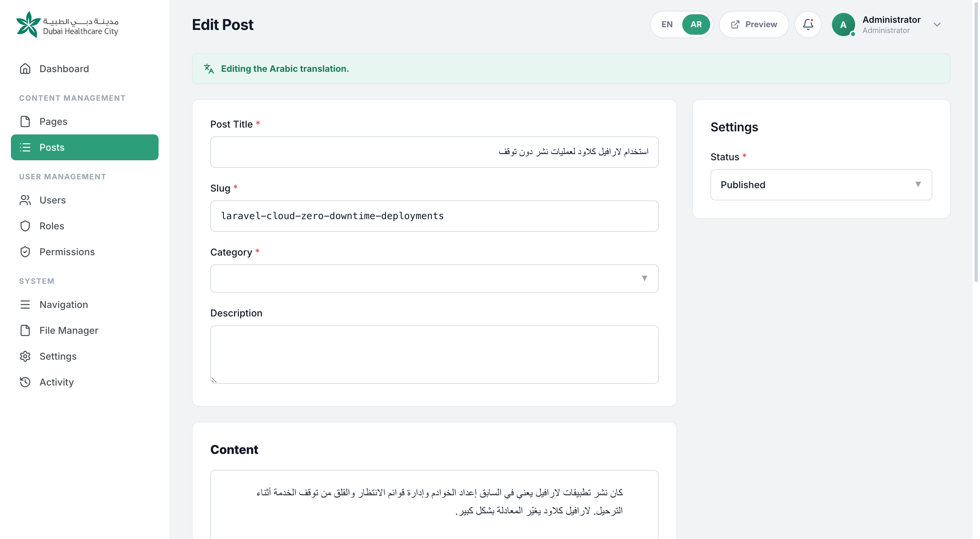Open Permissions menu item
The image size is (980, 539).
pos(85,252)
